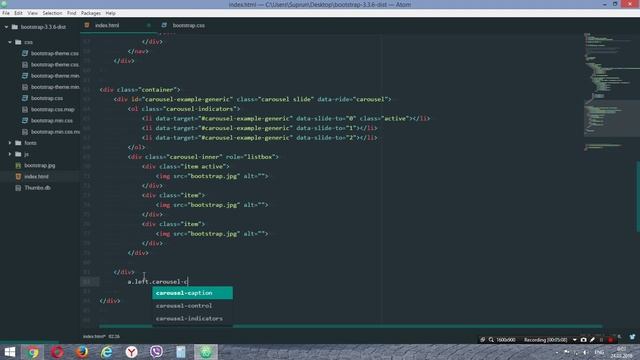Screen dimensions: 640x360
Task: Open the recorder options dropdown arrow
Action: tap(574, 340)
